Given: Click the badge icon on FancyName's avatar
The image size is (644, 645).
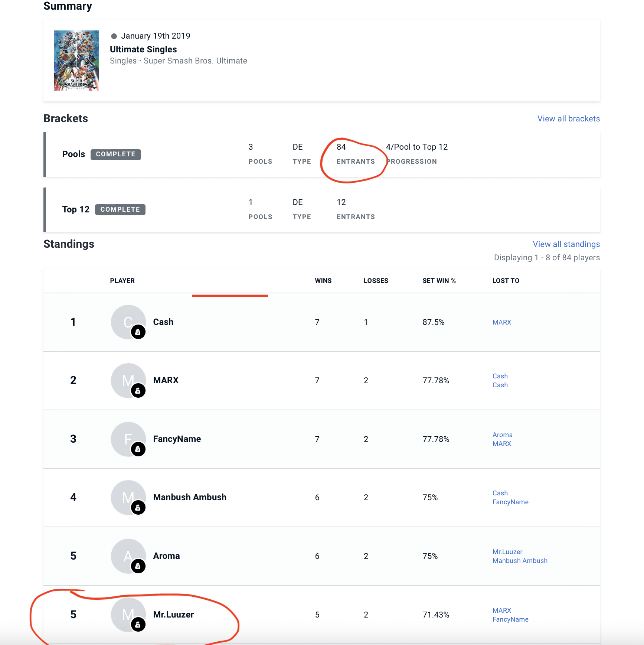Looking at the screenshot, I should click(x=138, y=449).
